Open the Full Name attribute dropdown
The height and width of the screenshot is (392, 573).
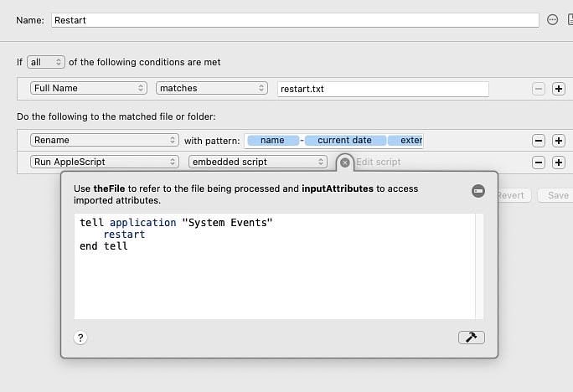(x=89, y=88)
